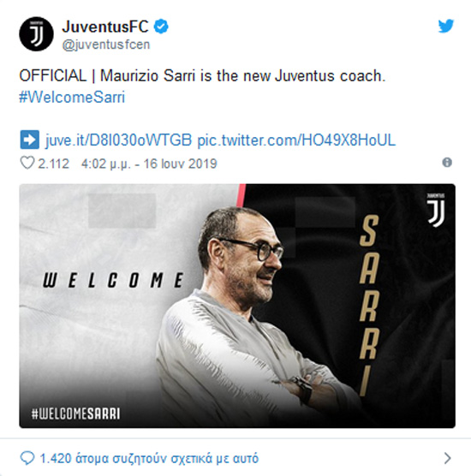Click the @juventusfcen handle
This screenshot has width=471, height=476.
point(106,45)
